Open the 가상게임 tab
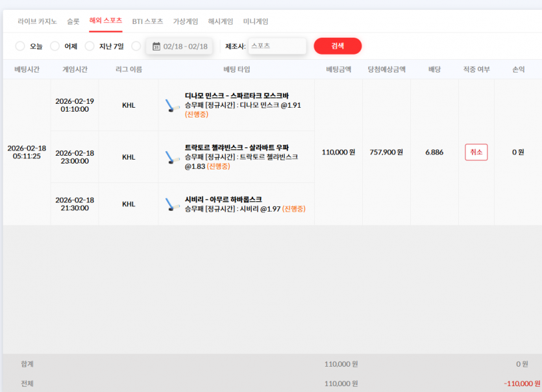This screenshot has height=392, width=542. tap(186, 21)
